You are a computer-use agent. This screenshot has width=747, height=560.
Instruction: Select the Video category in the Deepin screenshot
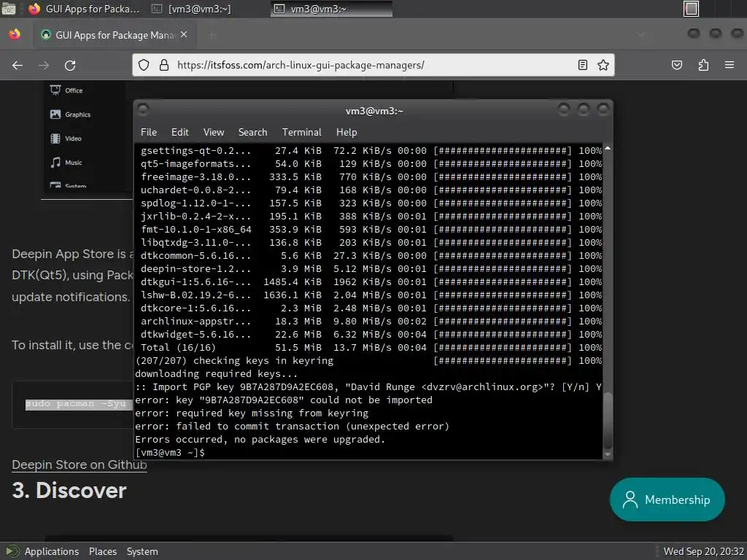66,139
